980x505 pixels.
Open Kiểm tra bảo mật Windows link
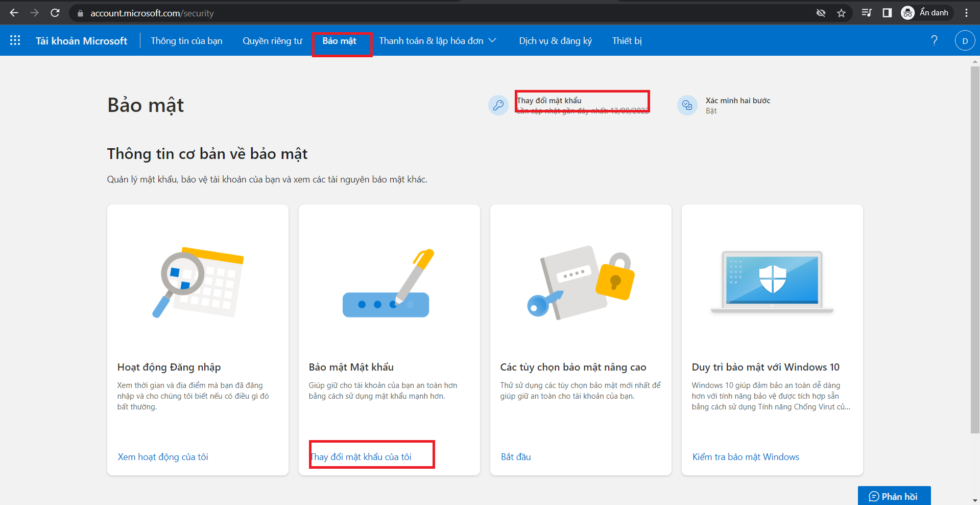tap(746, 457)
